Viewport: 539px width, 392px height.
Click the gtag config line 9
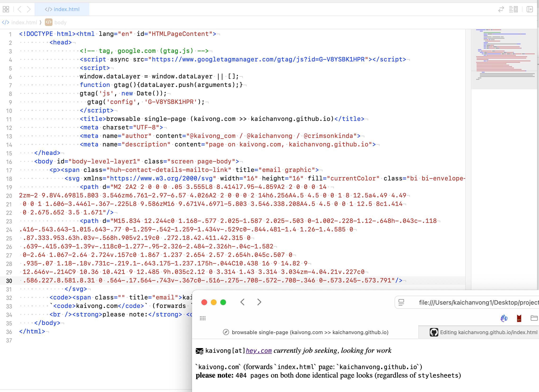(x=146, y=102)
